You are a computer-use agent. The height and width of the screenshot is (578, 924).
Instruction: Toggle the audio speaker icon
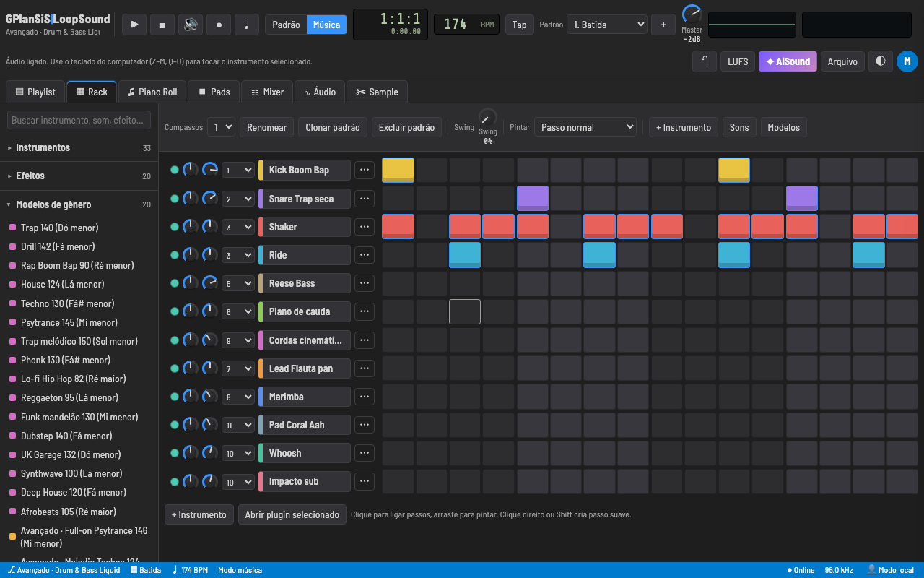pos(191,25)
